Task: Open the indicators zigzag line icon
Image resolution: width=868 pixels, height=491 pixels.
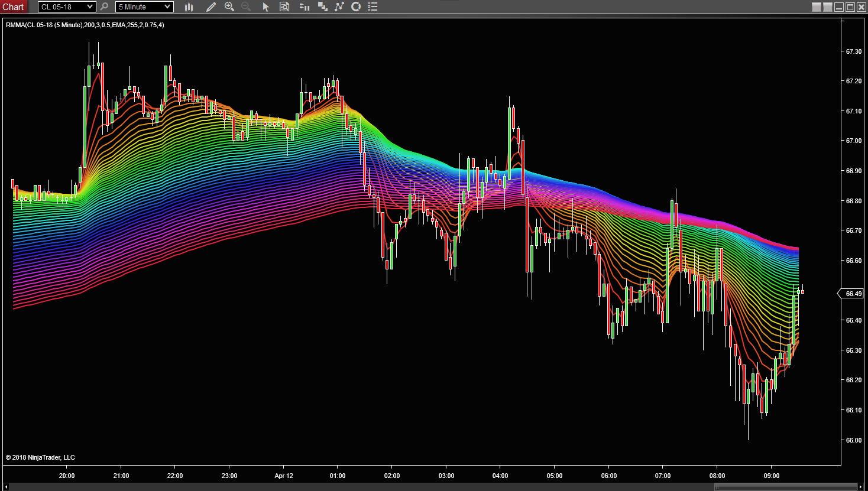Action: click(x=339, y=7)
